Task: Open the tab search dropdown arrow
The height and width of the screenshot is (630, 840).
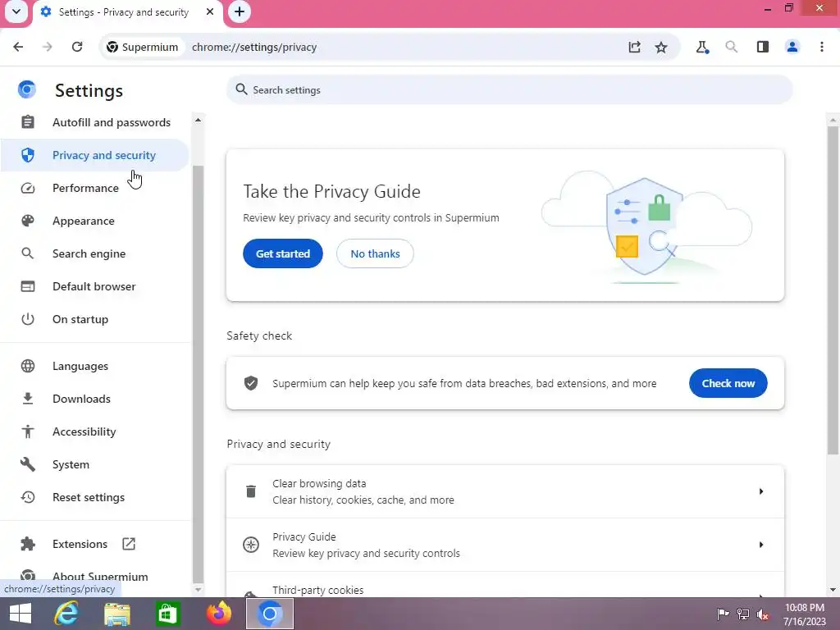Action: click(16, 11)
